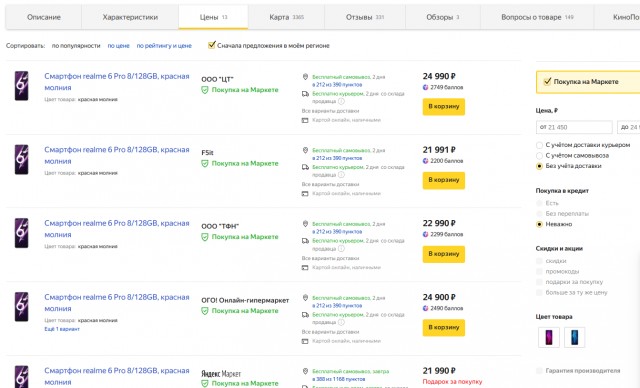The width and height of the screenshot is (640, 388).
Task: Click payment card icon in ООО ТФН row
Action: (305, 268)
